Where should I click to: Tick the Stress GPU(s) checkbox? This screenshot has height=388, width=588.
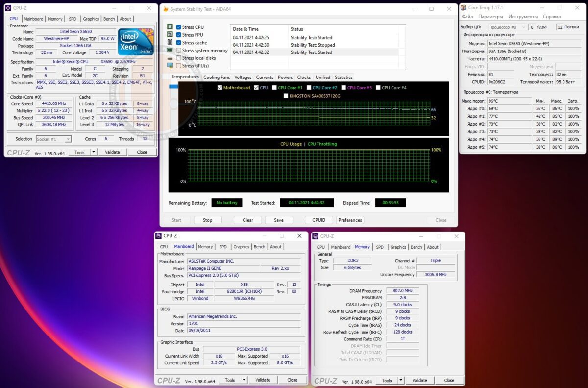click(178, 66)
